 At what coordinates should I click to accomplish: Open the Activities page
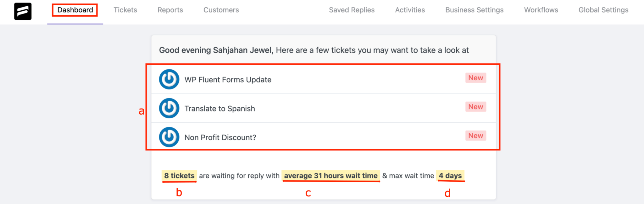[410, 10]
